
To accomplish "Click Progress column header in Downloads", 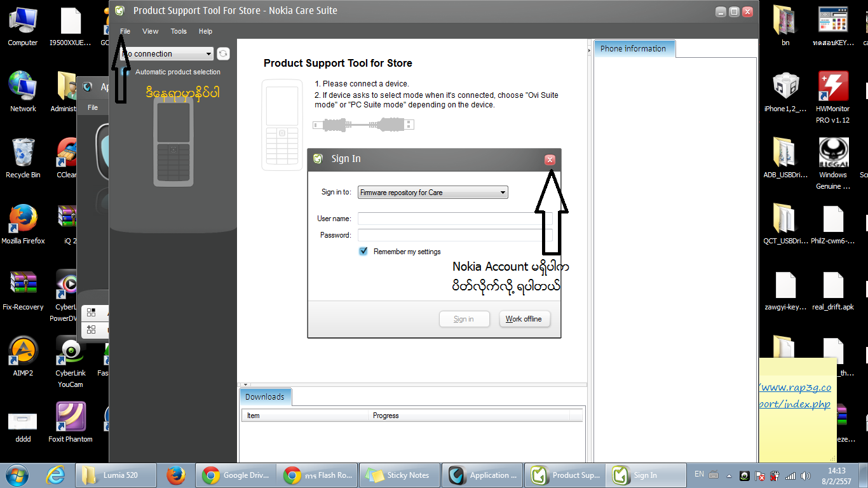I will tap(469, 416).
